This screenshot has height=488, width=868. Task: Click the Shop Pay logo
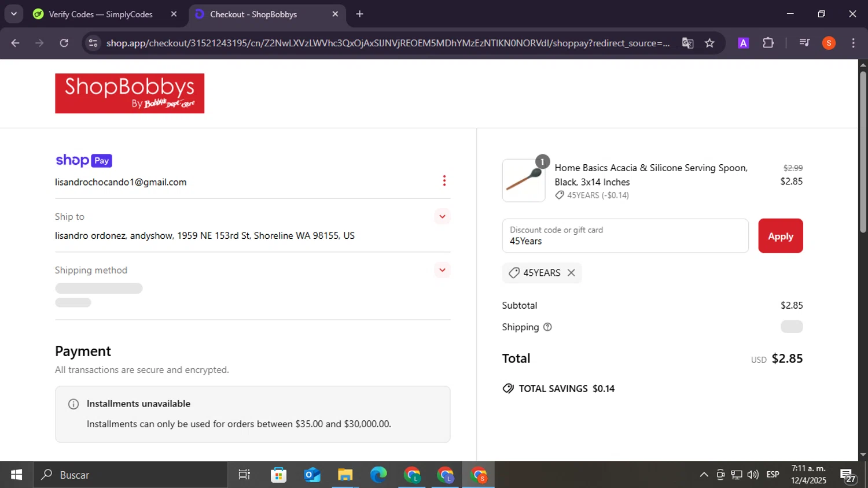(83, 160)
